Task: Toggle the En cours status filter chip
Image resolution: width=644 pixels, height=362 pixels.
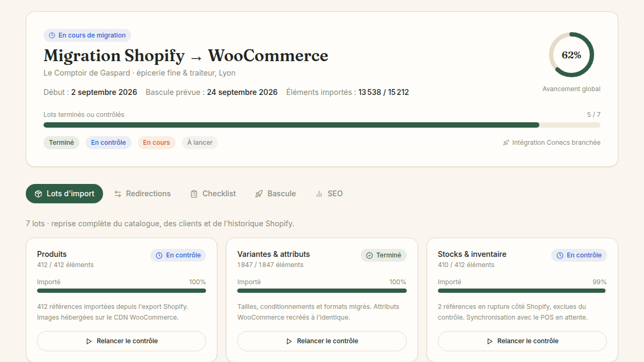Action: (156, 143)
